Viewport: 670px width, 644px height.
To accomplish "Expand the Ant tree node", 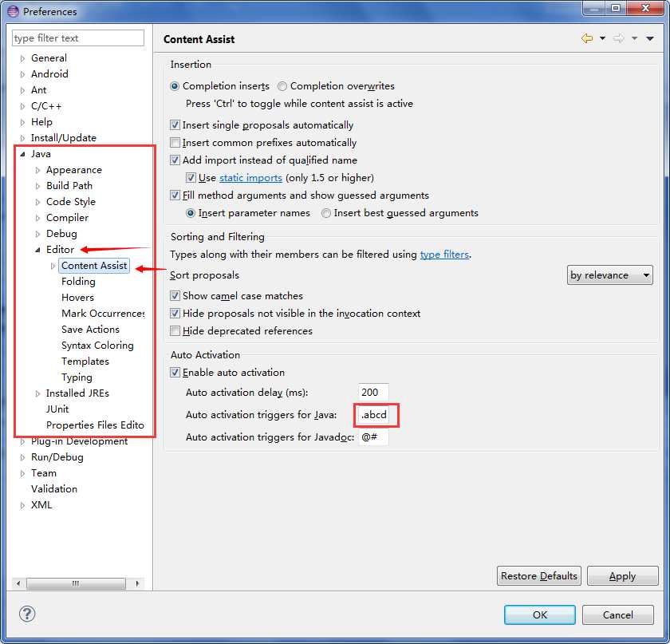I will click(x=22, y=90).
